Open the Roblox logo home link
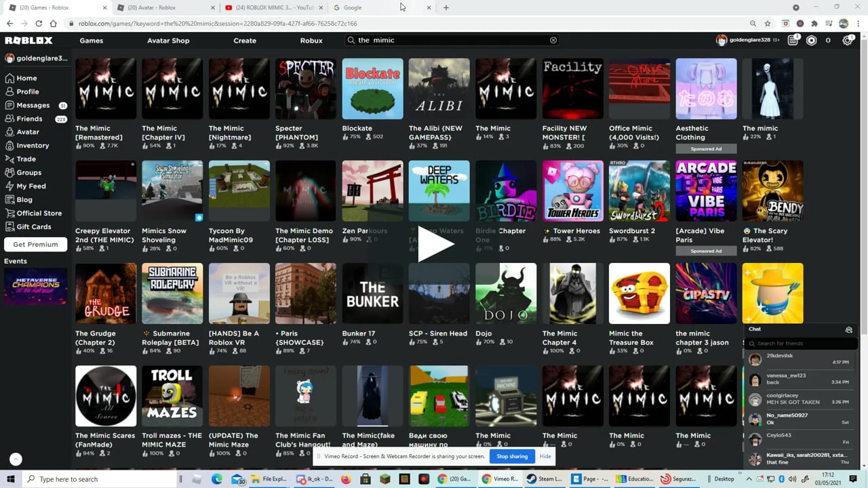Image resolution: width=868 pixels, height=488 pixels. point(28,41)
